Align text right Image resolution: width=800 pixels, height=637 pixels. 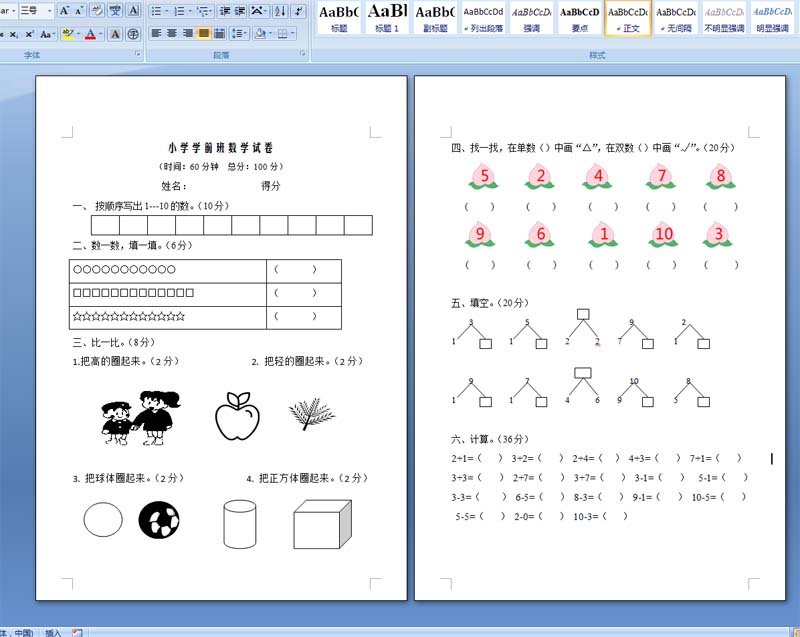(x=188, y=34)
